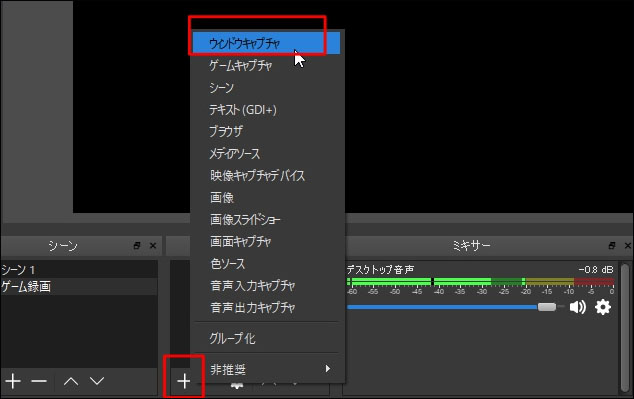Choose メディアソース in the menu
634x399 pixels.
point(266,153)
